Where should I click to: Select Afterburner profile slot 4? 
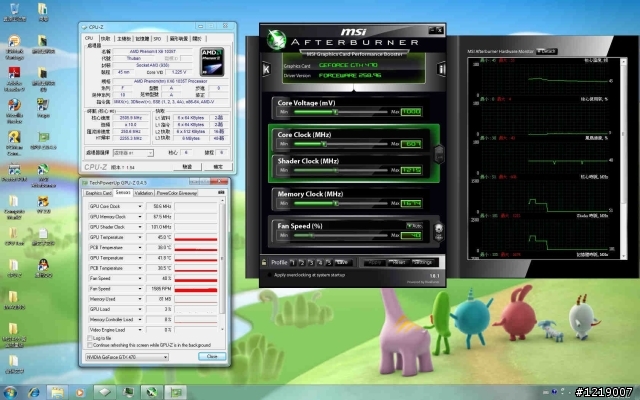pos(320,262)
